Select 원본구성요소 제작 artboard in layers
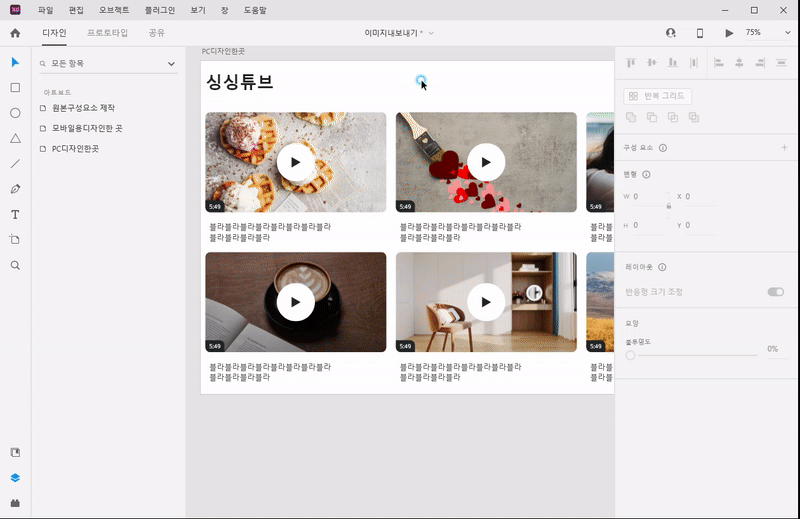The height and width of the screenshot is (519, 800). pos(83,108)
